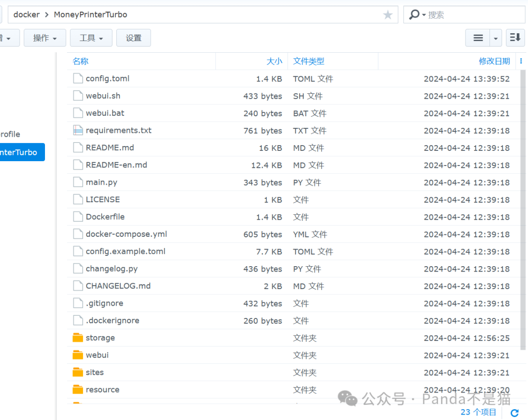Image resolution: width=528 pixels, height=420 pixels.
Task: Click the file icon of webui.bat
Action: [x=78, y=113]
